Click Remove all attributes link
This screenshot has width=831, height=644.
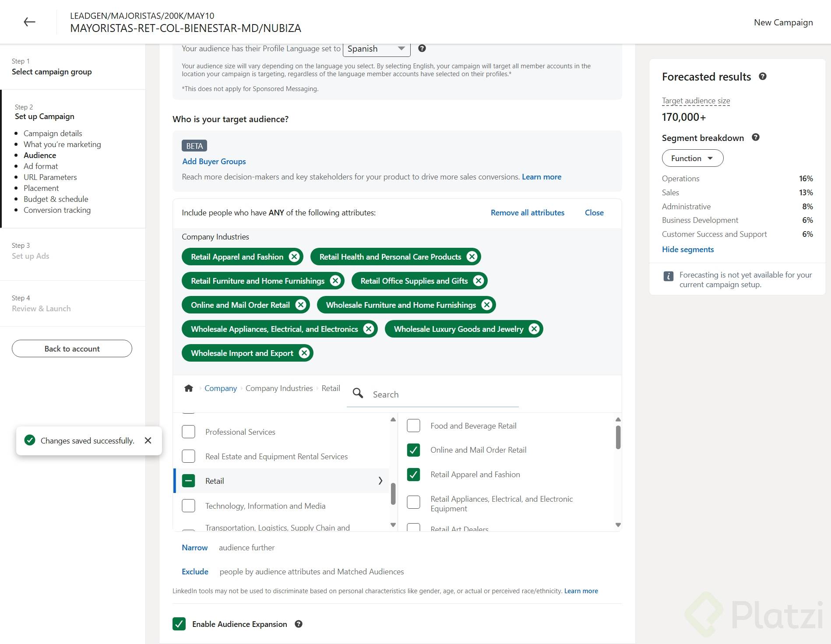pyautogui.click(x=527, y=213)
